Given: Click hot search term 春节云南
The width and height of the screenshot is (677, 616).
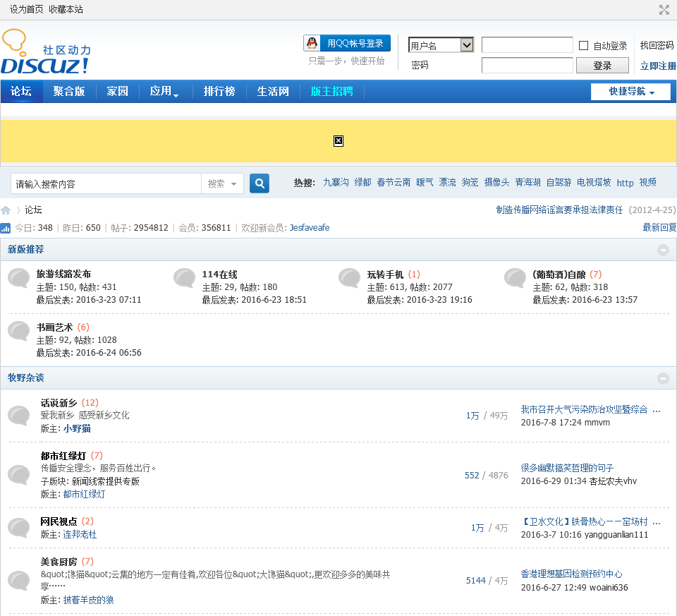Looking at the screenshot, I should point(394,182).
